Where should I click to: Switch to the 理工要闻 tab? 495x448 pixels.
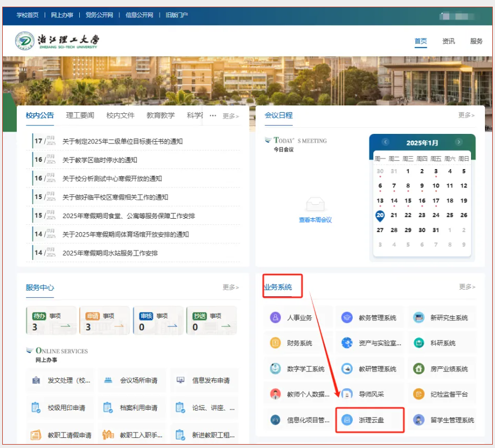pyautogui.click(x=80, y=115)
